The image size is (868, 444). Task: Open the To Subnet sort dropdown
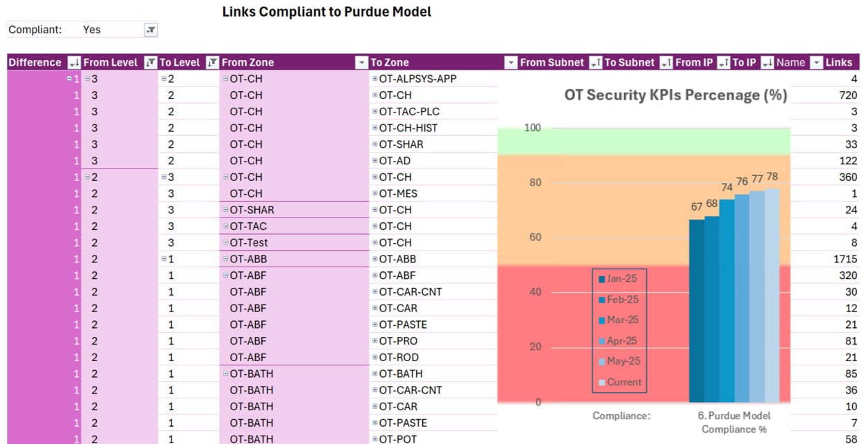[x=666, y=63]
